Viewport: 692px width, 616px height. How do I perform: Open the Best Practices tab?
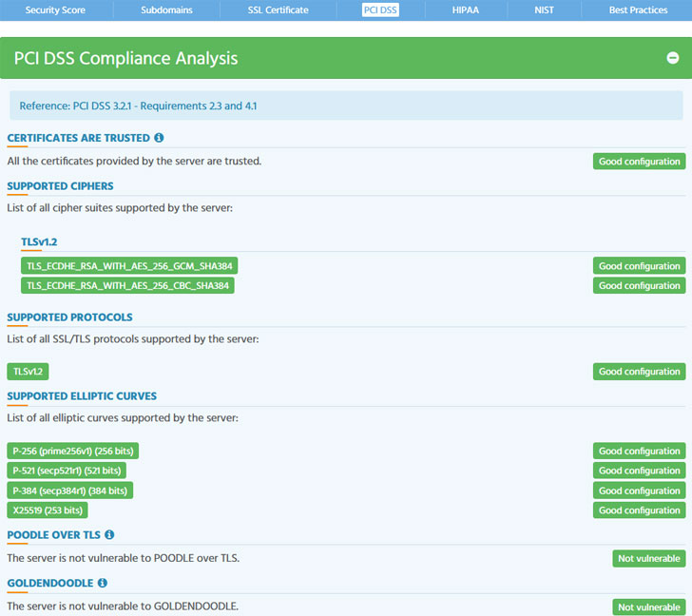tap(638, 10)
